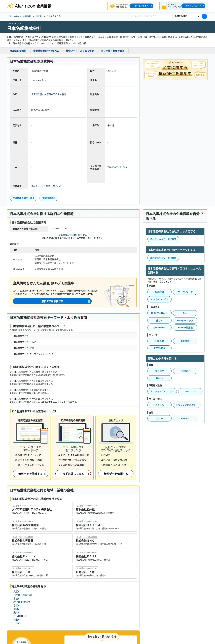Open 有限会社岩井組 company card
215x644 pixels.
pyautogui.click(x=105, y=509)
